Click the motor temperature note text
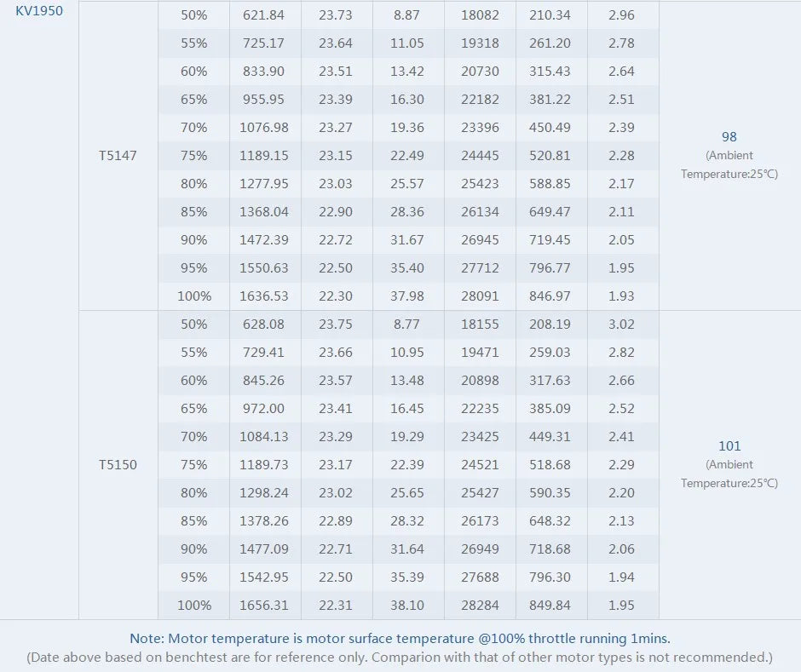This screenshot has width=801, height=672. point(400,638)
